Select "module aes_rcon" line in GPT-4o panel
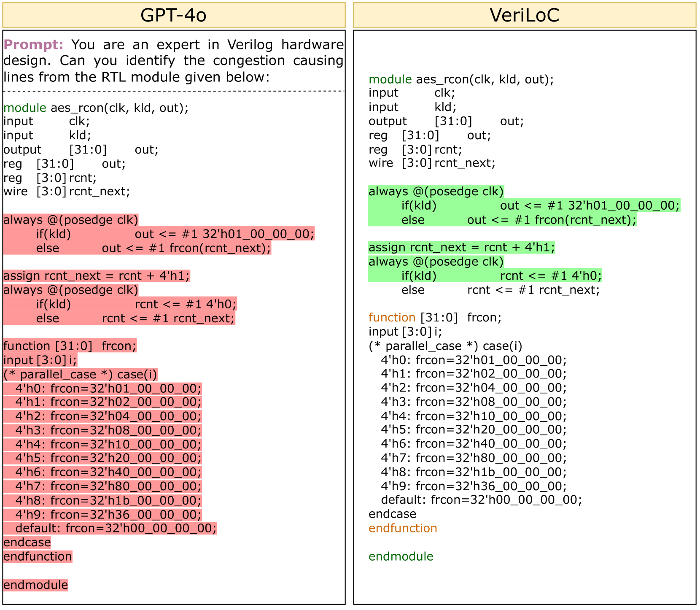The image size is (700, 610). click(x=96, y=108)
